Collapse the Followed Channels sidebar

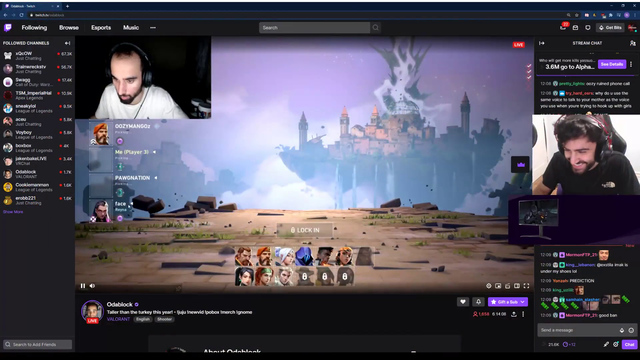67,43
